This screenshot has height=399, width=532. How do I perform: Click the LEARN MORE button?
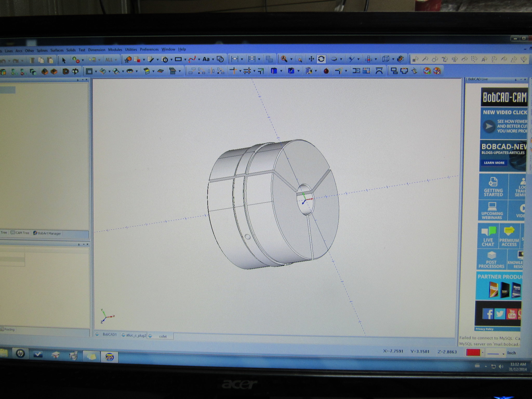coord(494,163)
